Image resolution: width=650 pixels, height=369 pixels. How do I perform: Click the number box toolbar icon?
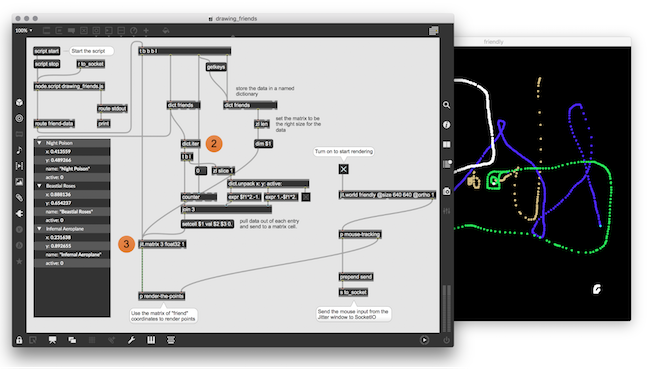[x=109, y=30]
